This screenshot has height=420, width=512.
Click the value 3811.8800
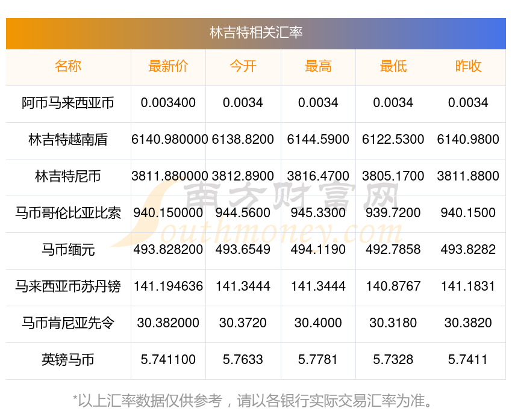tap(468, 176)
